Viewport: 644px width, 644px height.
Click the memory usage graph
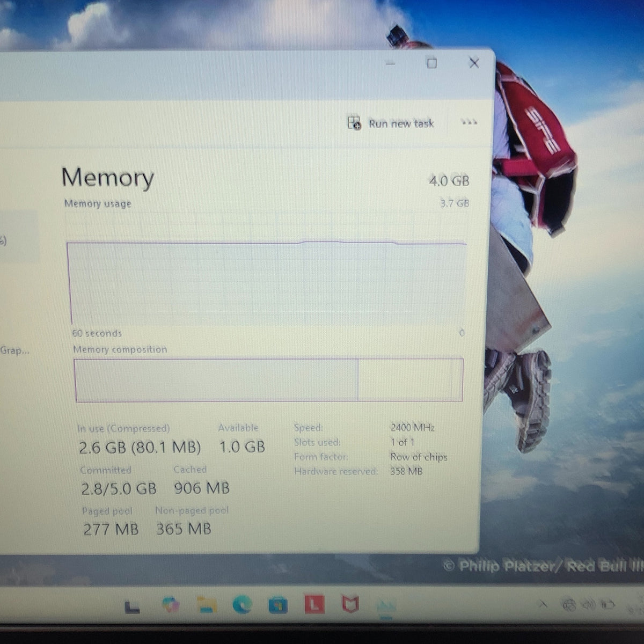pos(267,268)
